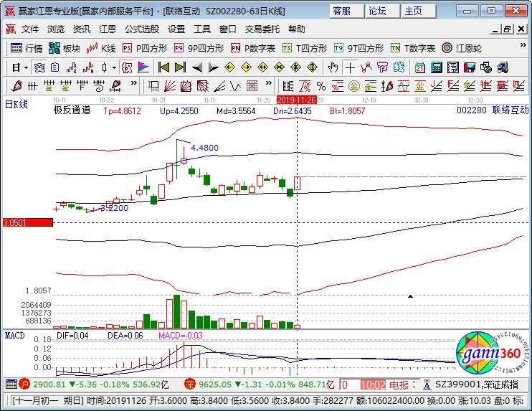The image size is (532, 411).
Task: Click yellow diamond right-arrow icon
Action: [246, 67]
